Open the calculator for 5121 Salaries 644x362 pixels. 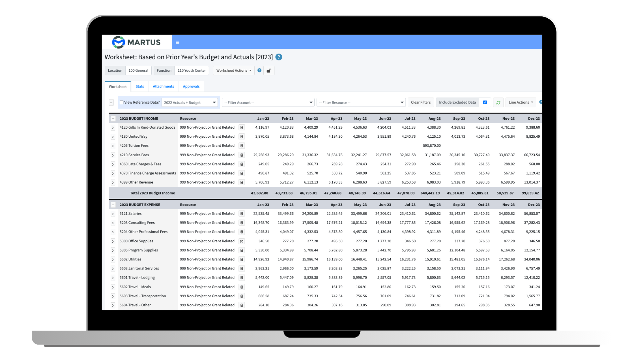[241, 214]
